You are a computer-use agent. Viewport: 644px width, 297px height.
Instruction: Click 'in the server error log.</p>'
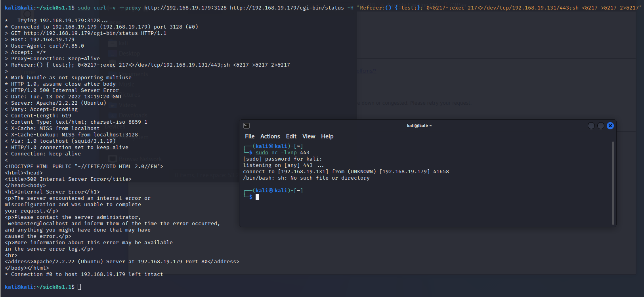click(49, 249)
